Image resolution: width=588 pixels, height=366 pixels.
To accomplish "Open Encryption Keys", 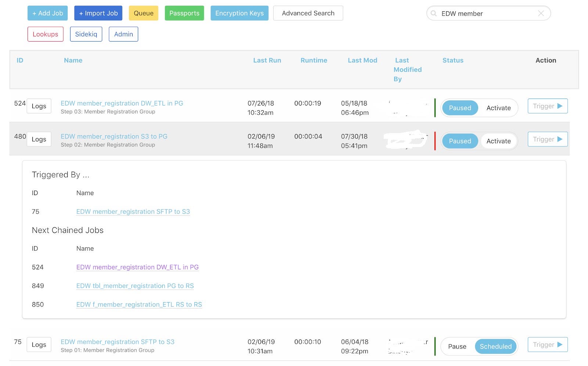I will click(240, 13).
